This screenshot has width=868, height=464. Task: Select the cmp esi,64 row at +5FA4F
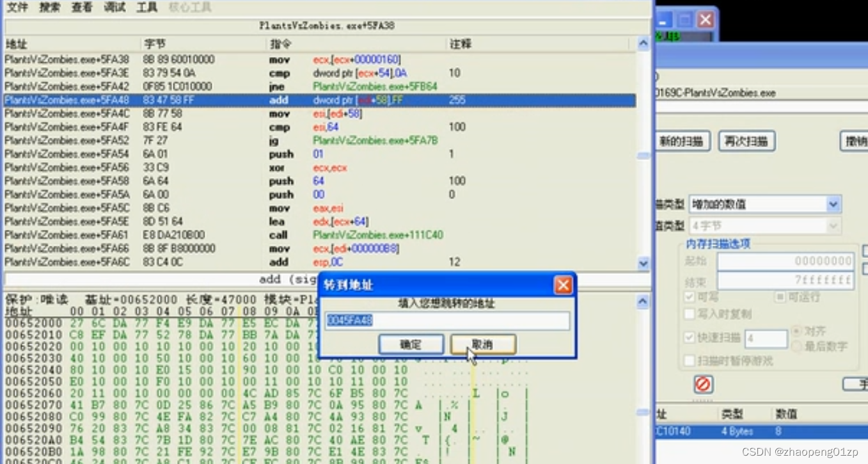point(320,127)
